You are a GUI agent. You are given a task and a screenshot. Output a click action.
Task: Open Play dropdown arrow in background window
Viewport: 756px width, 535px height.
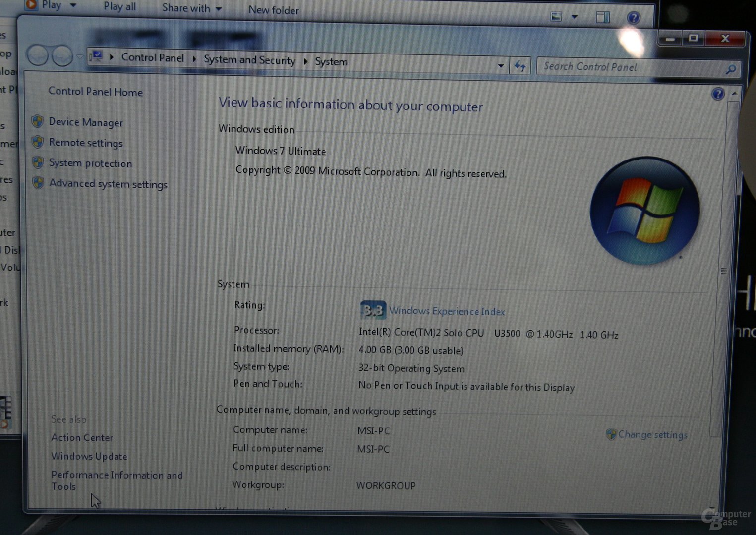73,6
